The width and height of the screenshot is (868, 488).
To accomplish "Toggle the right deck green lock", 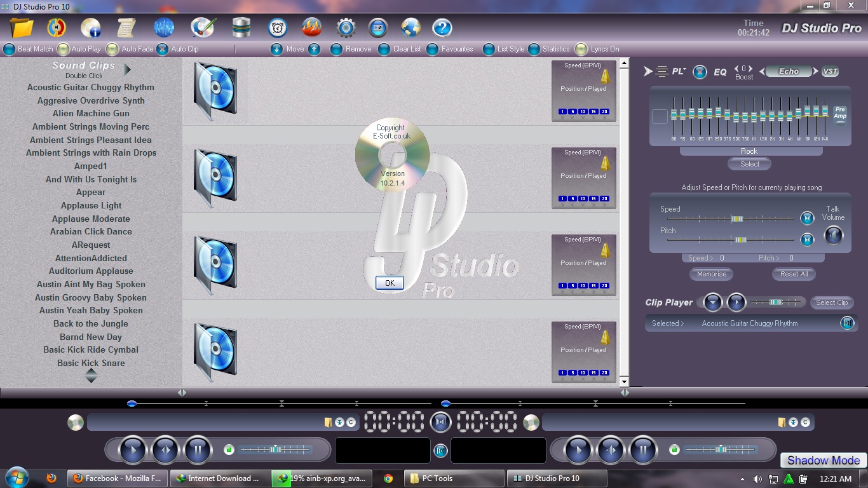I will pyautogui.click(x=674, y=450).
